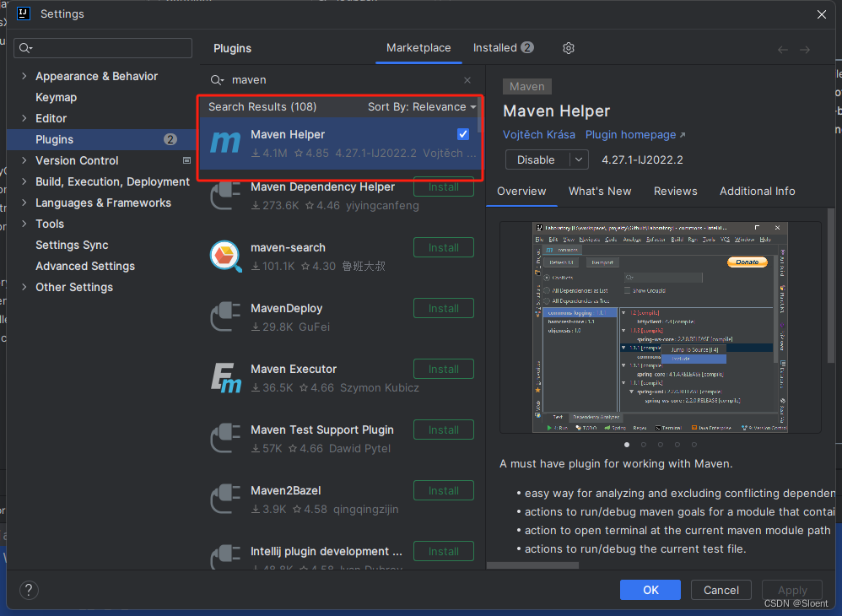
Task: Install the Maven2Bazel plugin
Action: click(444, 490)
